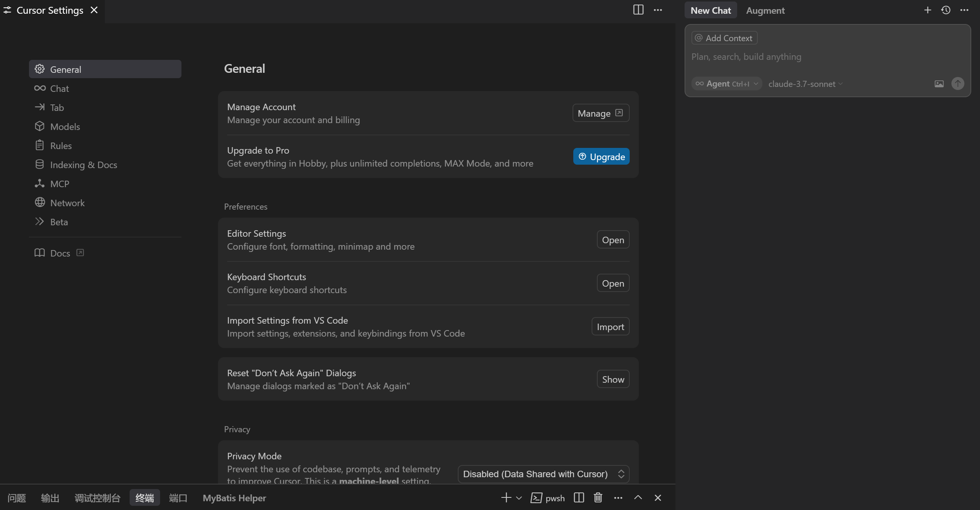
Task: Click the Indexing database icon
Action: pos(40,164)
